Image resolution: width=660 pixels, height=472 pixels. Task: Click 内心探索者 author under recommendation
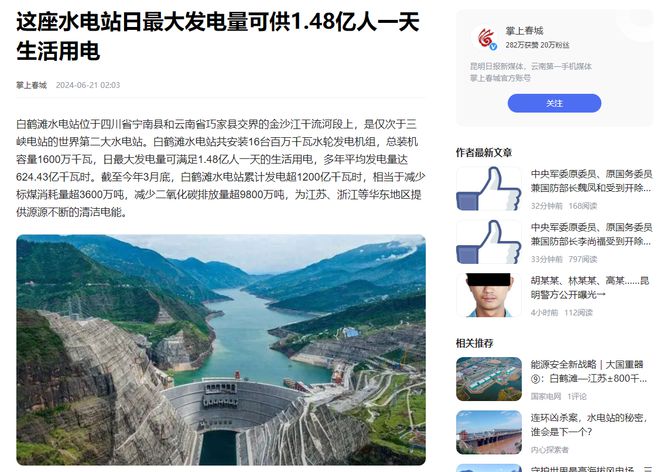click(x=549, y=450)
